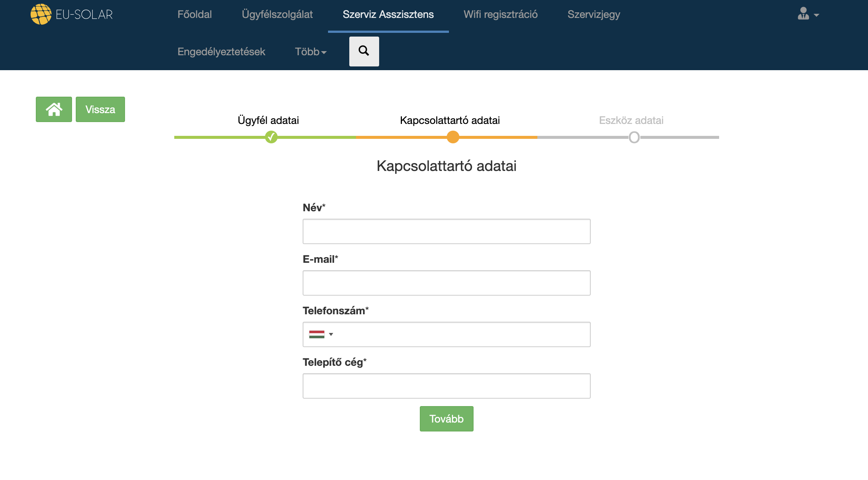Open search with magnifying glass icon
868x480 pixels.
[364, 51]
